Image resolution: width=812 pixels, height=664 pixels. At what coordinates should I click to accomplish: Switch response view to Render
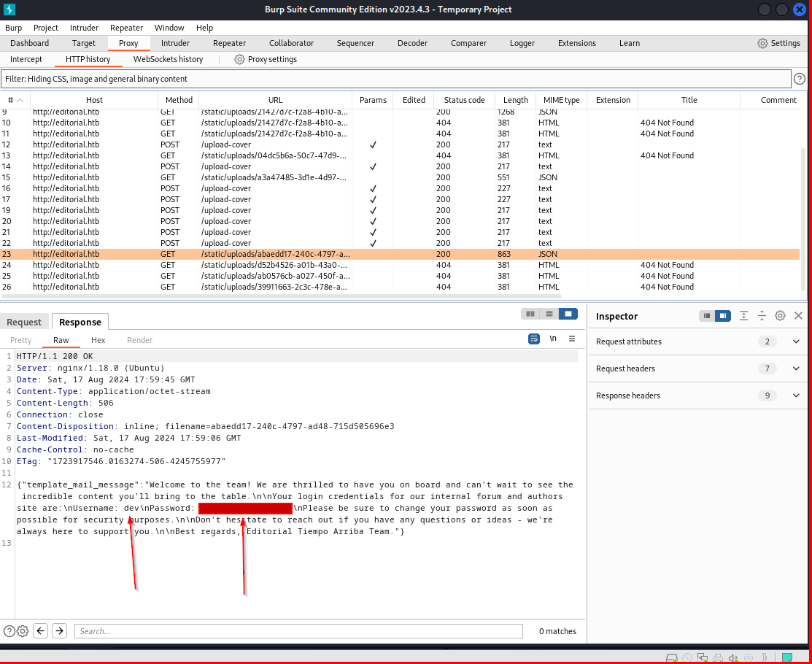[x=140, y=340]
